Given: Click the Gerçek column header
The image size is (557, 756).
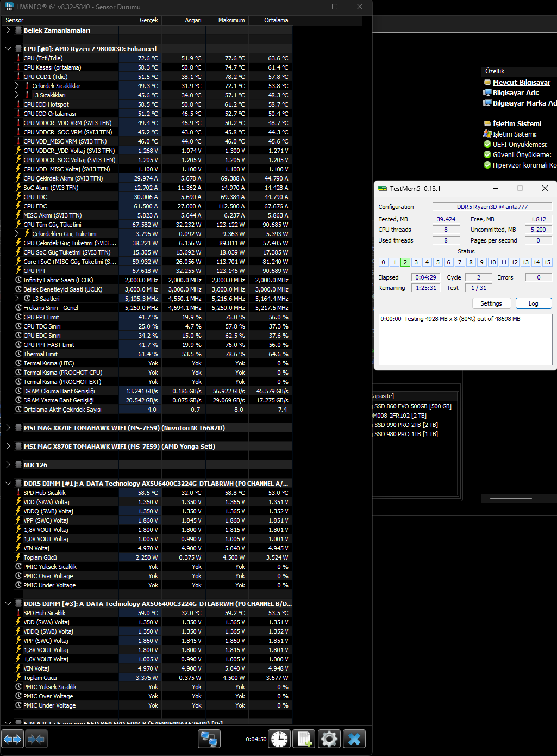Looking at the screenshot, I should coord(140,20).
